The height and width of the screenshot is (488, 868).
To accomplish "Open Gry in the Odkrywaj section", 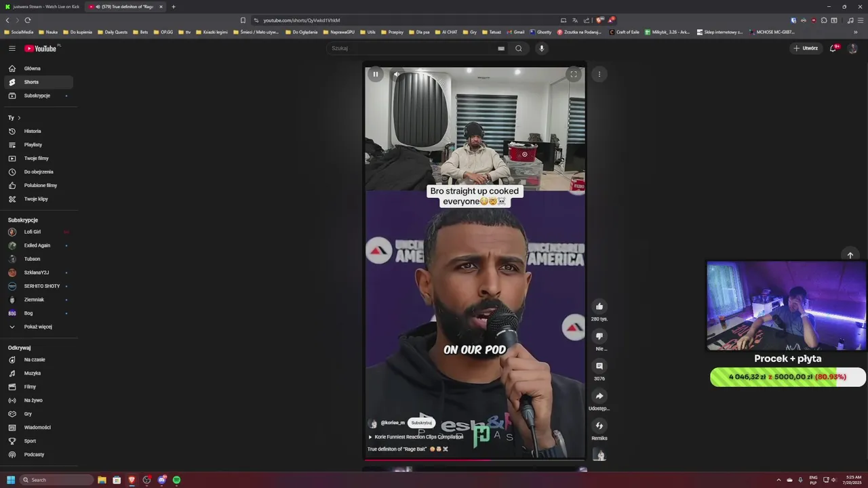I will click(39, 414).
